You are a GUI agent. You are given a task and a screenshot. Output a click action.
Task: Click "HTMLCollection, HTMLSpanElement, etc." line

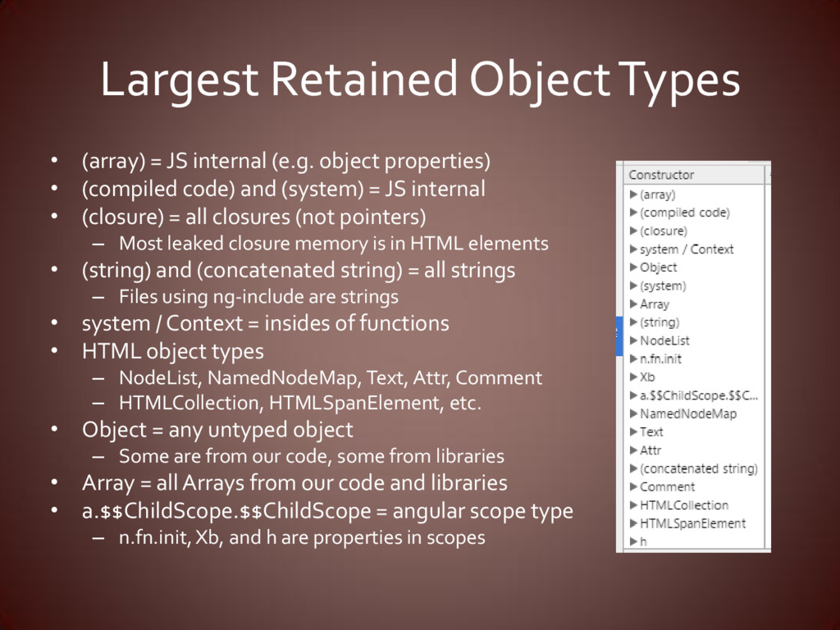click(x=300, y=403)
